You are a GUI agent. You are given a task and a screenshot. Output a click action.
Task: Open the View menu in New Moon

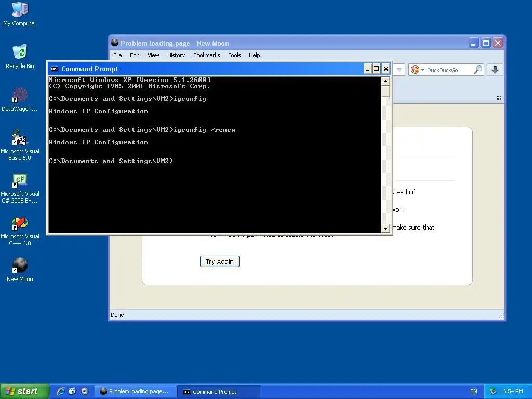coord(153,55)
